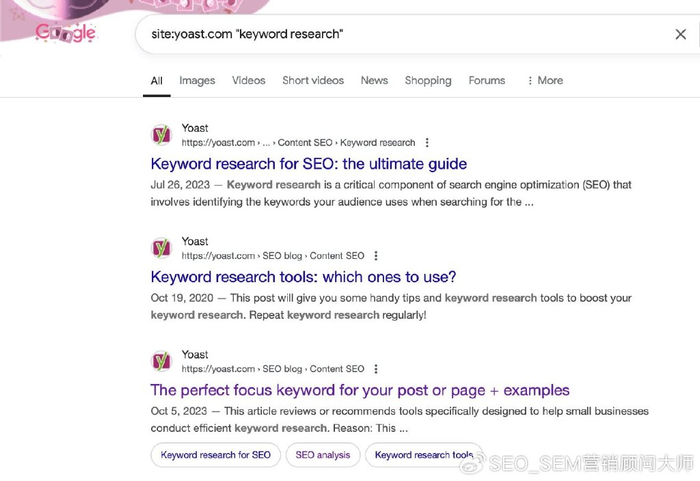
Task: Open 'Keyword research tools: which ones to use?'
Action: point(303,277)
